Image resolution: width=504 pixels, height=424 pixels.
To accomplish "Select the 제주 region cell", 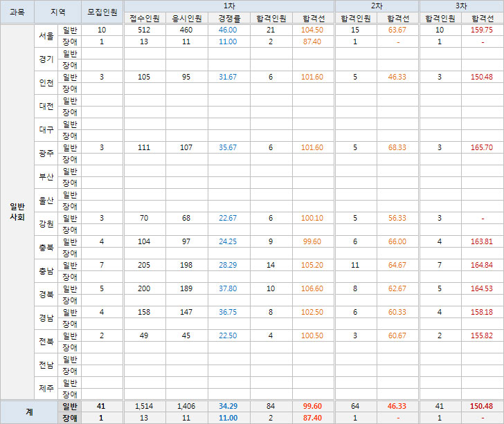I will 46,388.
